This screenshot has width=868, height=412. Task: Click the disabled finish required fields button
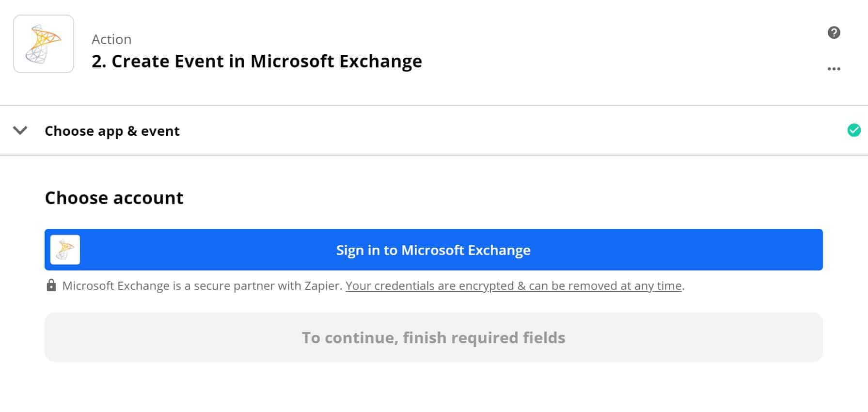click(x=433, y=337)
